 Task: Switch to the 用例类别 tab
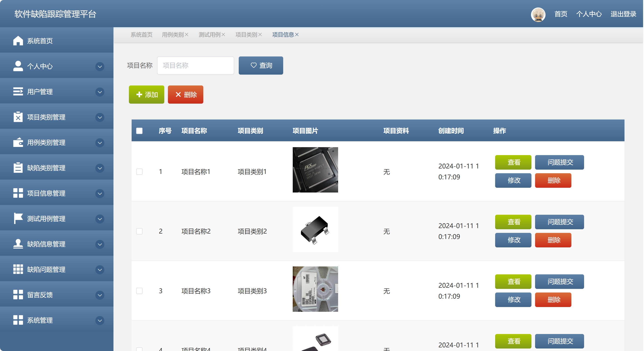pos(172,34)
